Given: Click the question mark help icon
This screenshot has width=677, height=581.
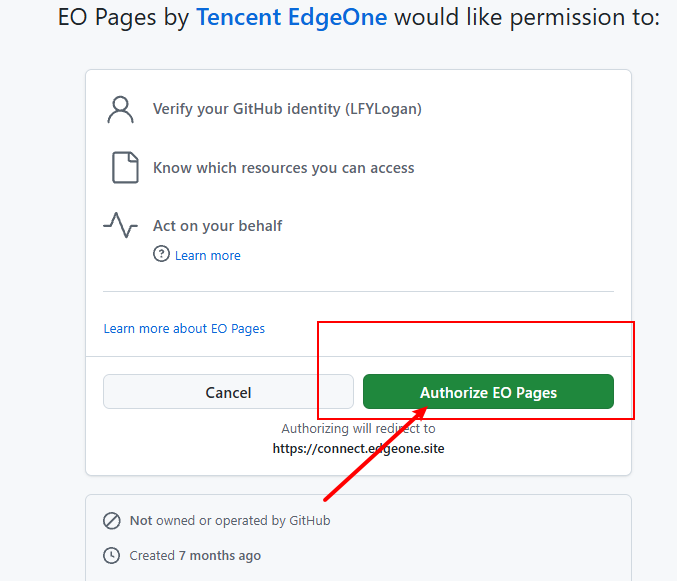Looking at the screenshot, I should tap(161, 254).
